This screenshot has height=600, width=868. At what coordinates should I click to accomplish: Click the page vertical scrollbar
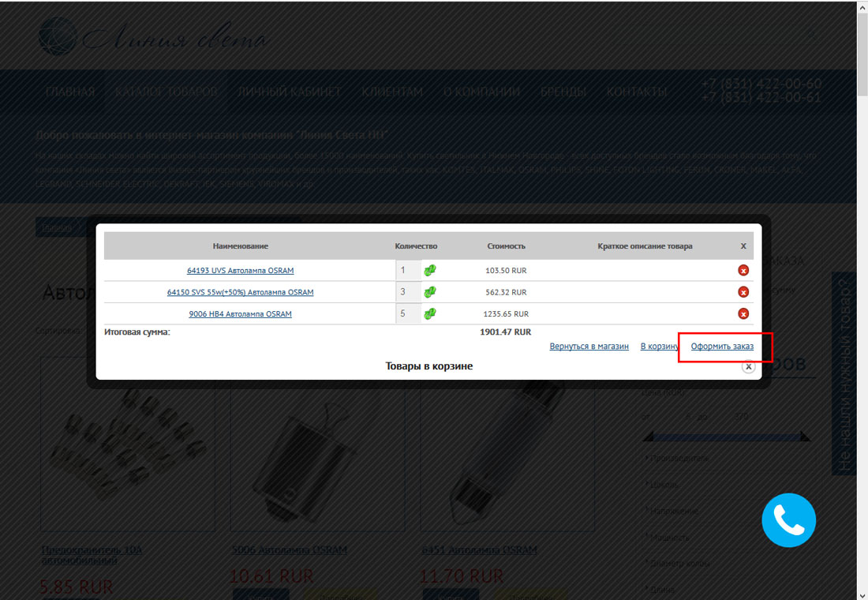[862, 300]
